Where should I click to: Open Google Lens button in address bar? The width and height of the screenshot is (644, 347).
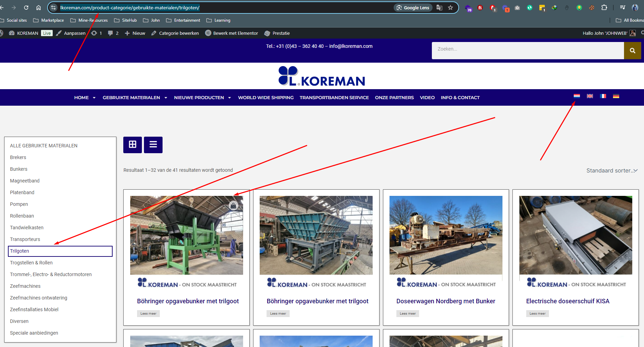(x=413, y=8)
